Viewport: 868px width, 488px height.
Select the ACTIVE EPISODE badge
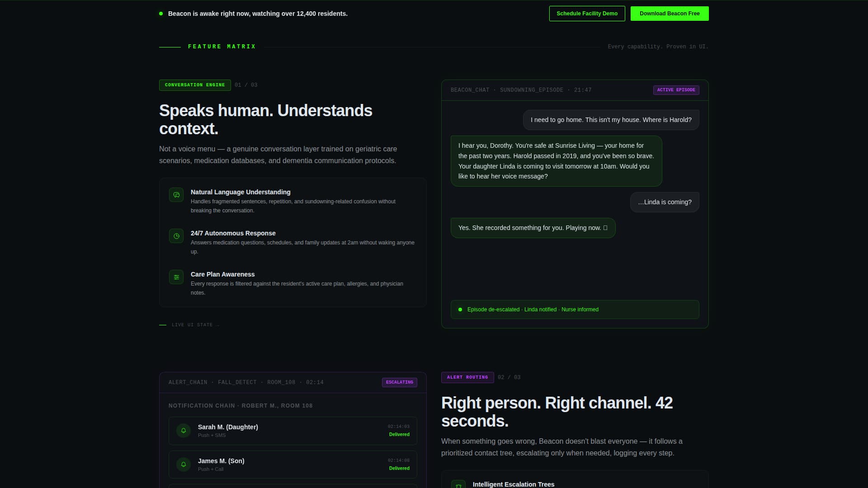coord(676,90)
